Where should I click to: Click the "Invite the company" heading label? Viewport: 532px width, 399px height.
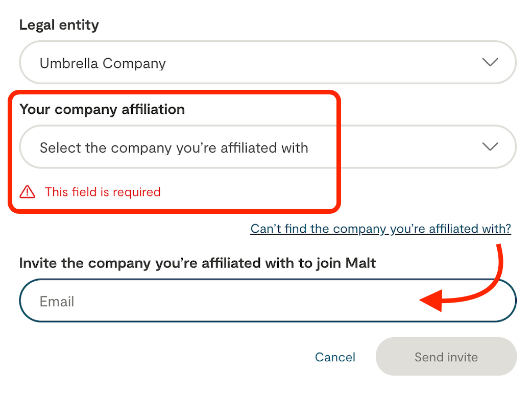198,263
